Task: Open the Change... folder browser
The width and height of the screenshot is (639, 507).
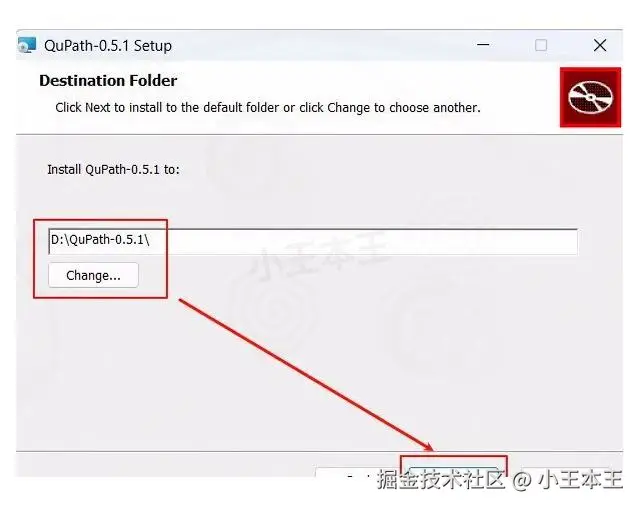Action: click(93, 276)
